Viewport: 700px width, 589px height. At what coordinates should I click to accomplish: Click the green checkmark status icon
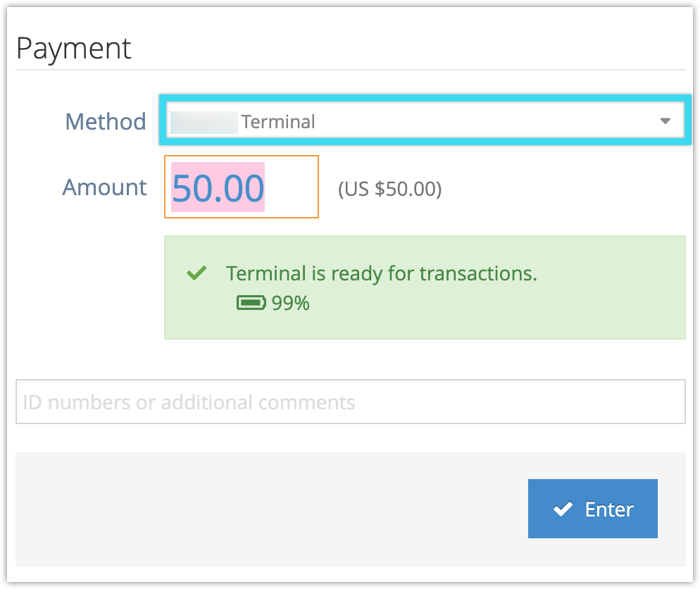tap(196, 273)
